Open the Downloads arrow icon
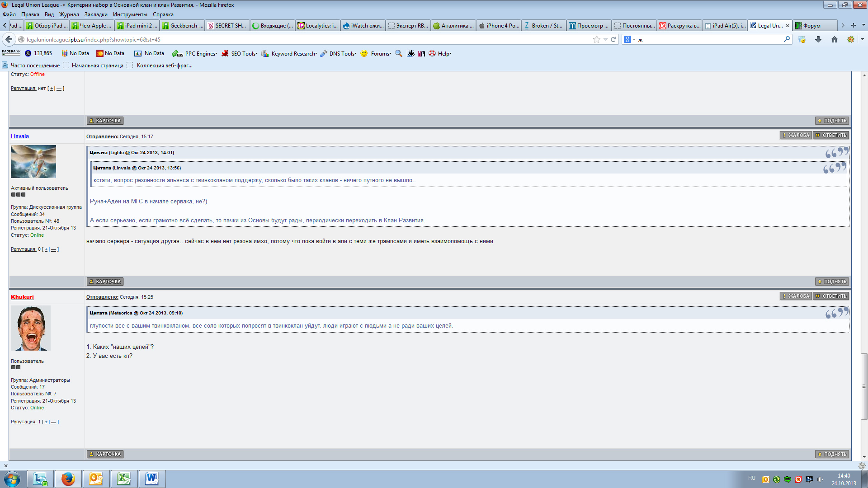This screenshot has height=488, width=868. point(818,39)
